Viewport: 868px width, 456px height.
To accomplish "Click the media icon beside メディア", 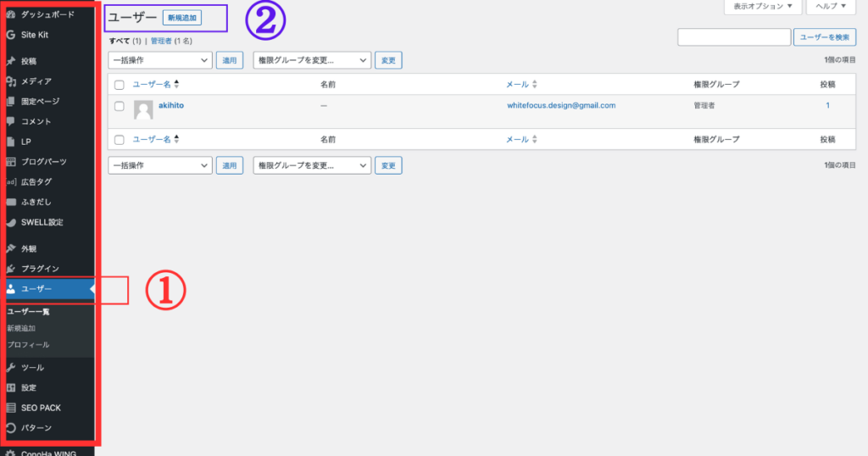I will point(11,81).
